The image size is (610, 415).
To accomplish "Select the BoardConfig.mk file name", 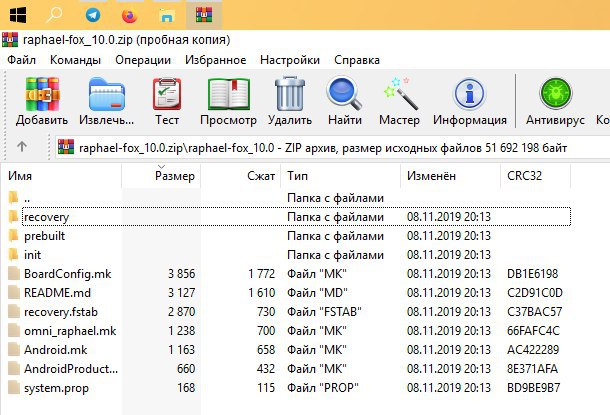I will [68, 274].
